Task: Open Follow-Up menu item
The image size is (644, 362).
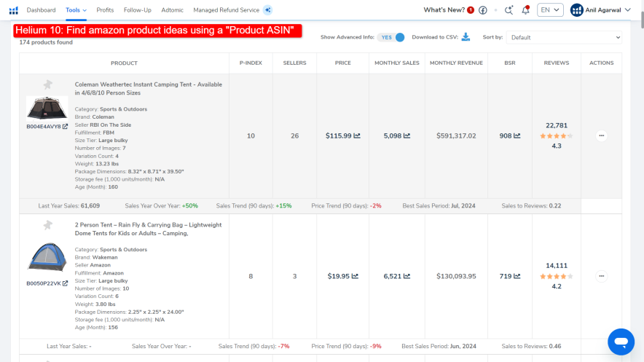Action: (x=138, y=10)
